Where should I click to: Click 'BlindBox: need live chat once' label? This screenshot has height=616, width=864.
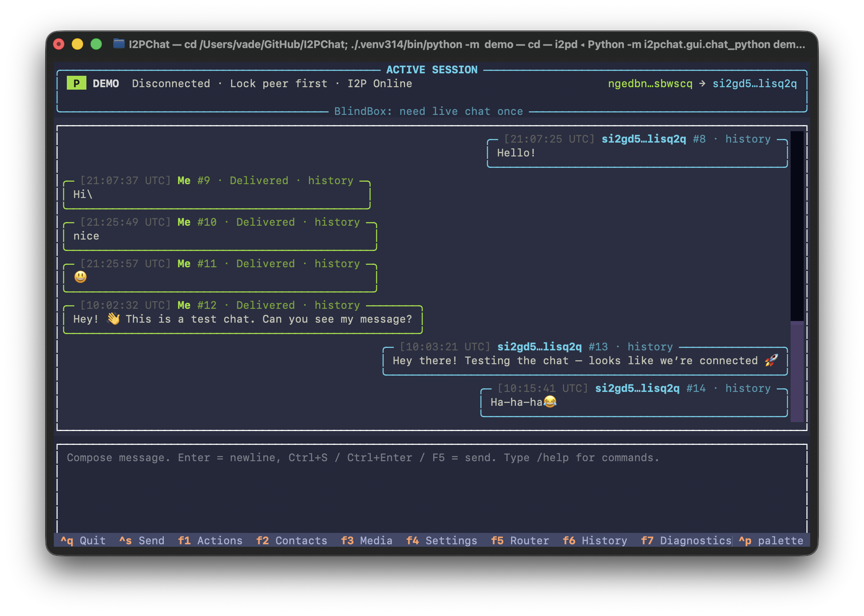[428, 111]
